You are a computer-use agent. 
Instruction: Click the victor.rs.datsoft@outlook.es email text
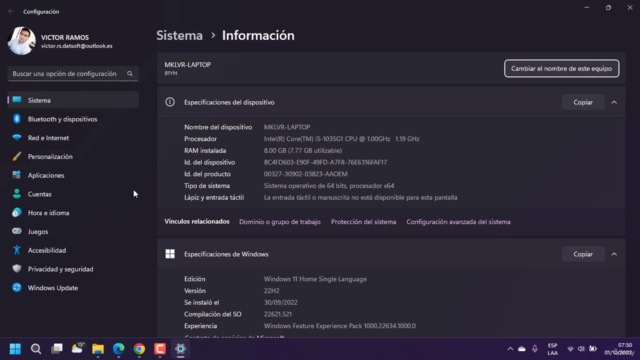click(x=77, y=46)
